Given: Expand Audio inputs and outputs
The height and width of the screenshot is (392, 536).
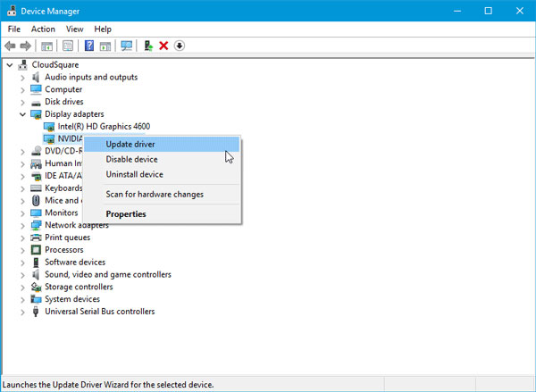Looking at the screenshot, I should click(22, 78).
